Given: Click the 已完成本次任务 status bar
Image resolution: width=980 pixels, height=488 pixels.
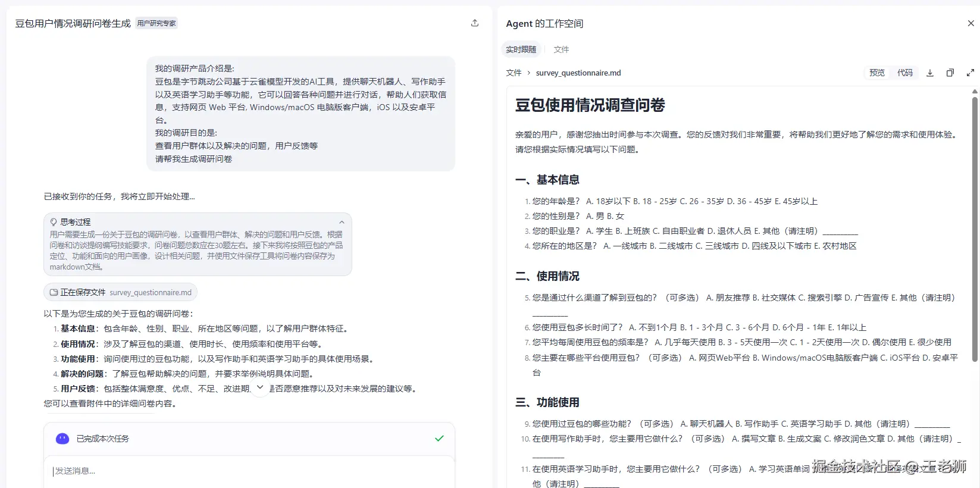Looking at the screenshot, I should tap(249, 439).
